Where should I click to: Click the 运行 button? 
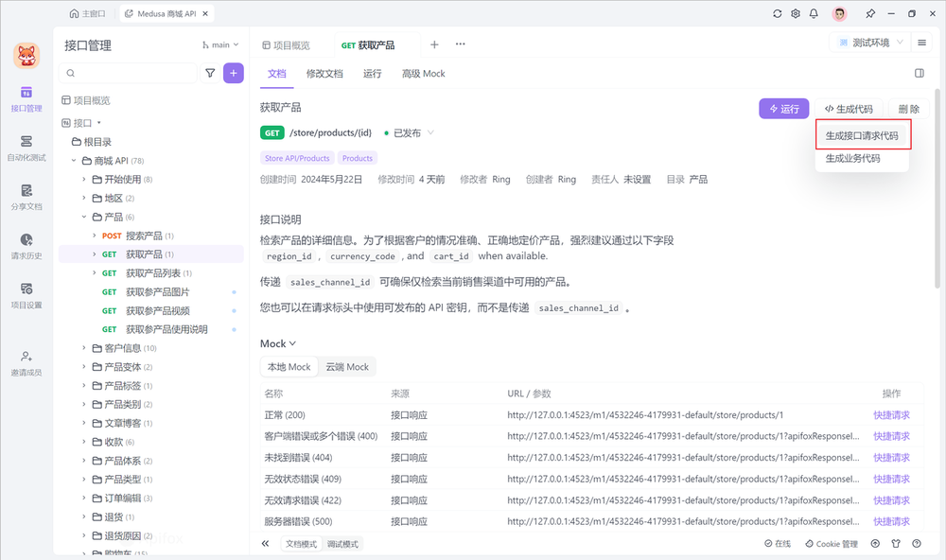pos(784,108)
